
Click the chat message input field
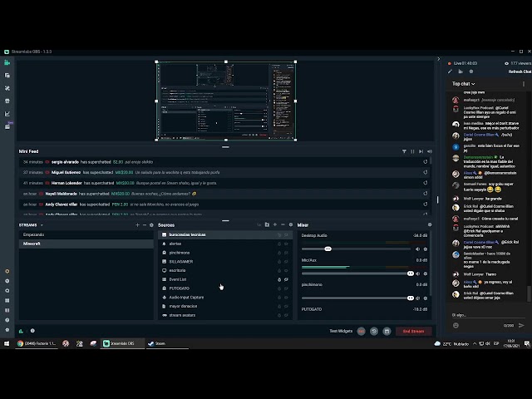pyautogui.click(x=487, y=315)
